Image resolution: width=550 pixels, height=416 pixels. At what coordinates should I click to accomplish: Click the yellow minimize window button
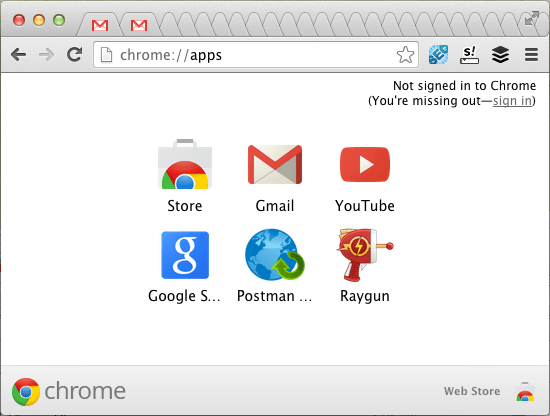[x=39, y=20]
